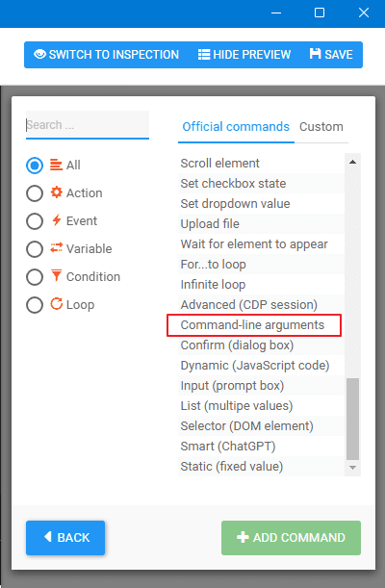Click the scrollbar down arrow in command list
Screen dimensions: 385x588
click(x=352, y=468)
